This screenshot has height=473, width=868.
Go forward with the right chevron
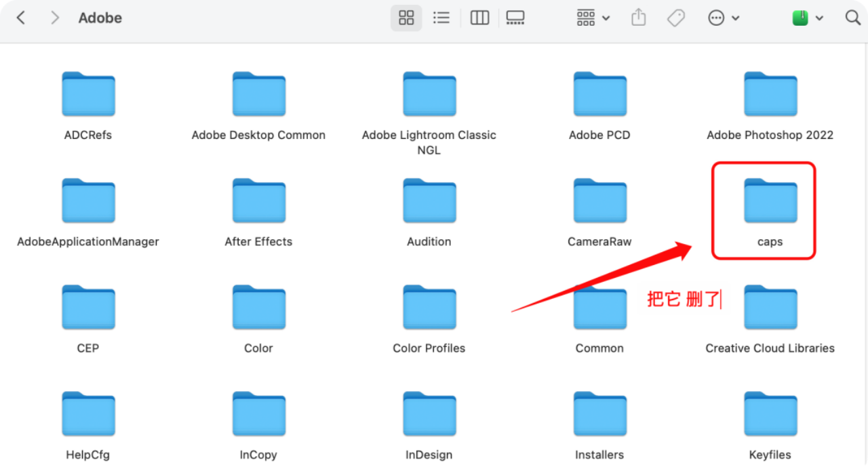(55, 18)
